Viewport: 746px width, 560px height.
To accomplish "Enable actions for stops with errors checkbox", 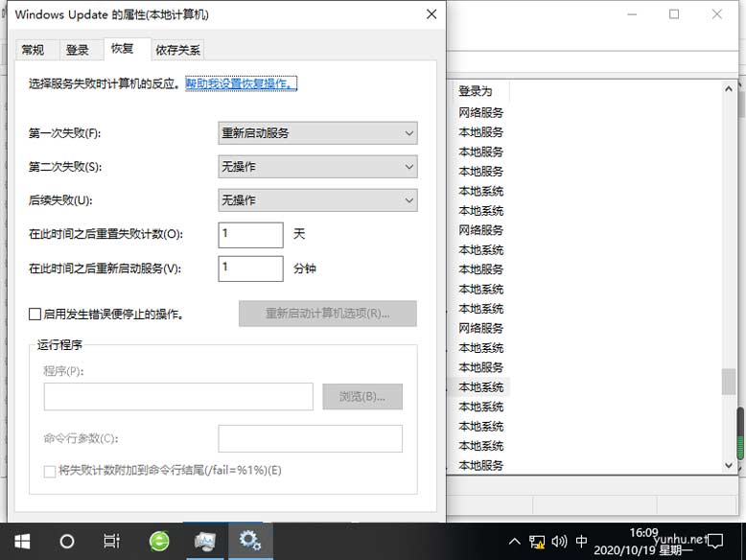I will point(35,314).
